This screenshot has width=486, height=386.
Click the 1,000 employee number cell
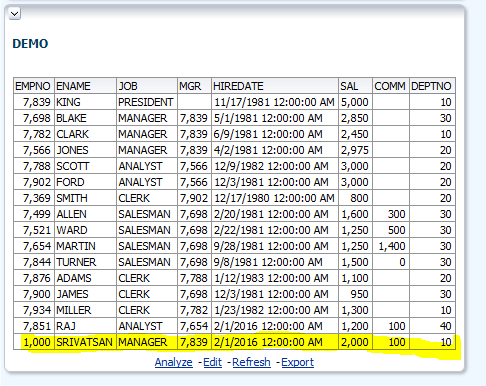pos(34,342)
